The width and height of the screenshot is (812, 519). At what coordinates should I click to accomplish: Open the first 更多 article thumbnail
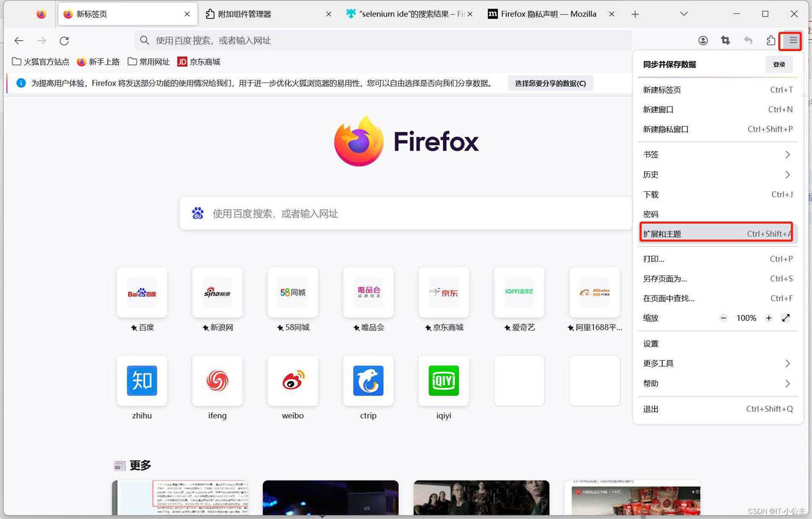[x=180, y=498]
